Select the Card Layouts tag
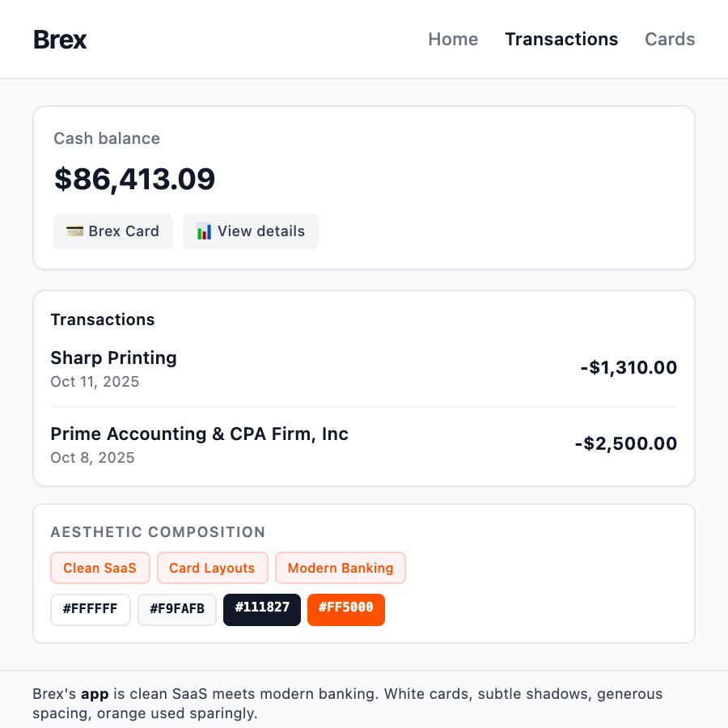The width and height of the screenshot is (728, 728). (212, 568)
